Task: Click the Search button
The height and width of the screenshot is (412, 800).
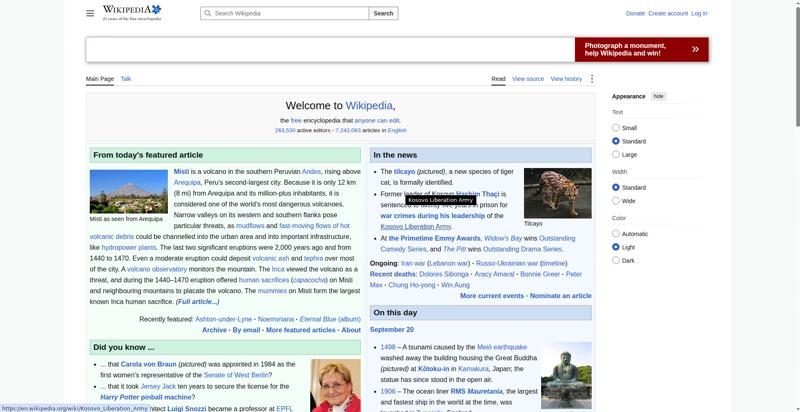Action: pyautogui.click(x=383, y=13)
